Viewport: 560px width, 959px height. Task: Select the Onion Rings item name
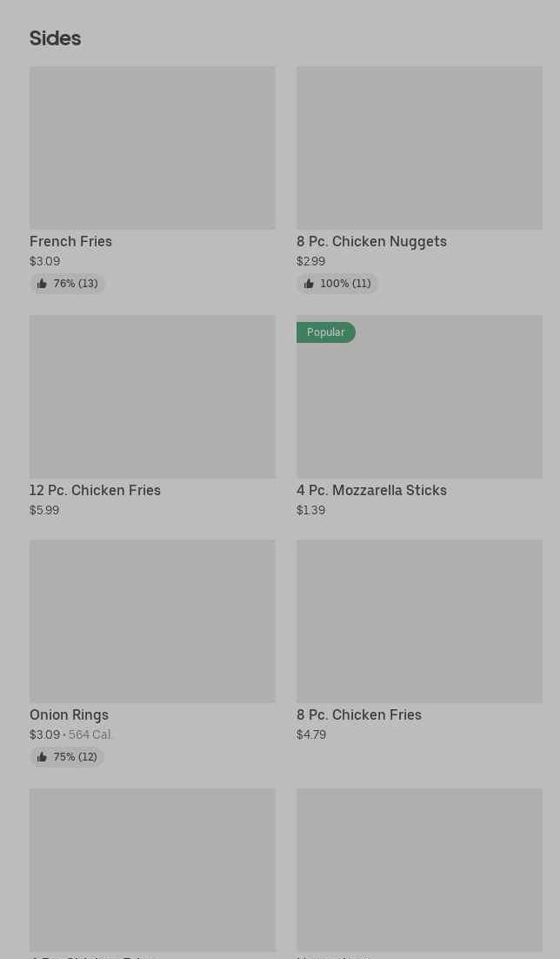(x=70, y=715)
